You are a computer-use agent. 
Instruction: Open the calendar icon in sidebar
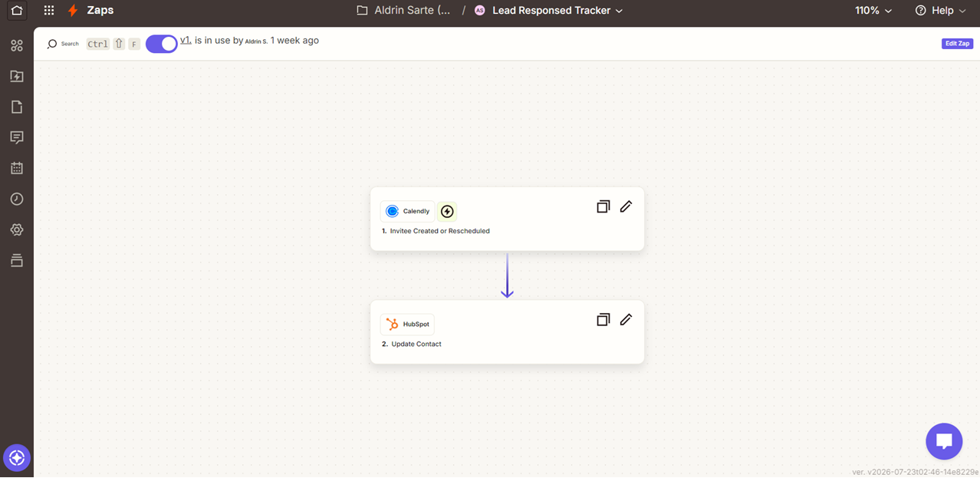coord(17,168)
